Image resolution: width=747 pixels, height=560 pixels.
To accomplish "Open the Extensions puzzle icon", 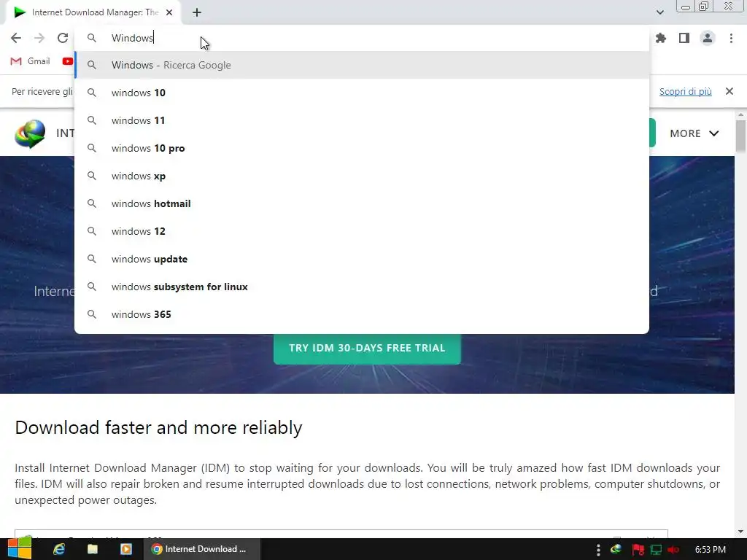I will tap(661, 38).
